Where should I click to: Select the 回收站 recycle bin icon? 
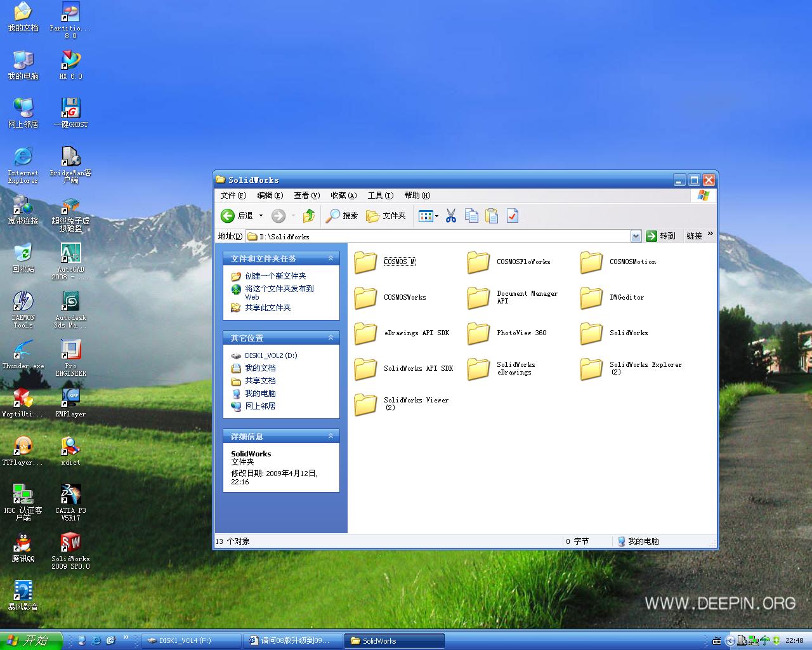click(x=23, y=258)
